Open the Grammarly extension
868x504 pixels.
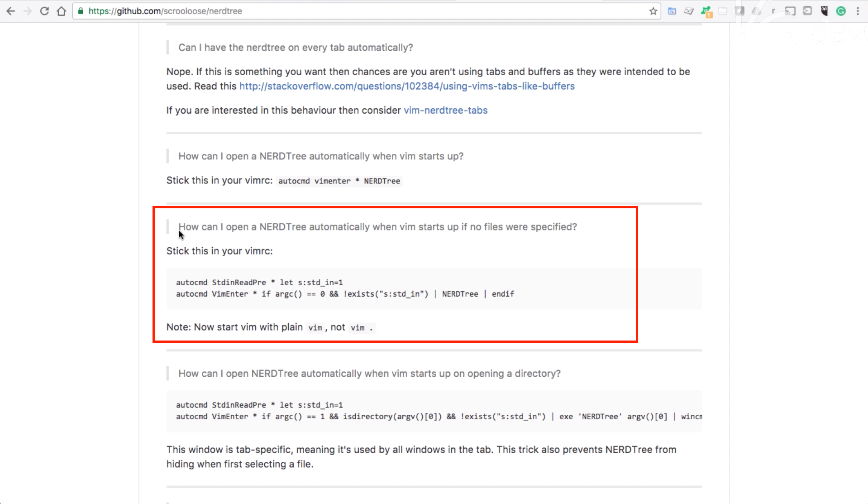[841, 11]
